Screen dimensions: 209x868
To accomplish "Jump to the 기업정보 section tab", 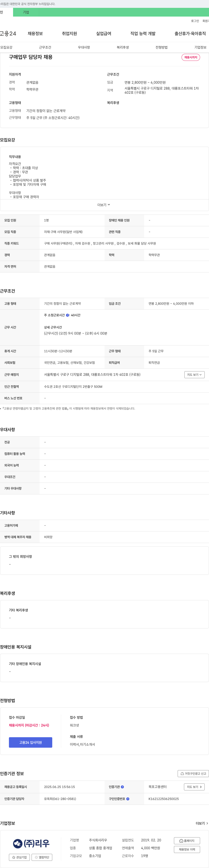I will click(x=200, y=47).
